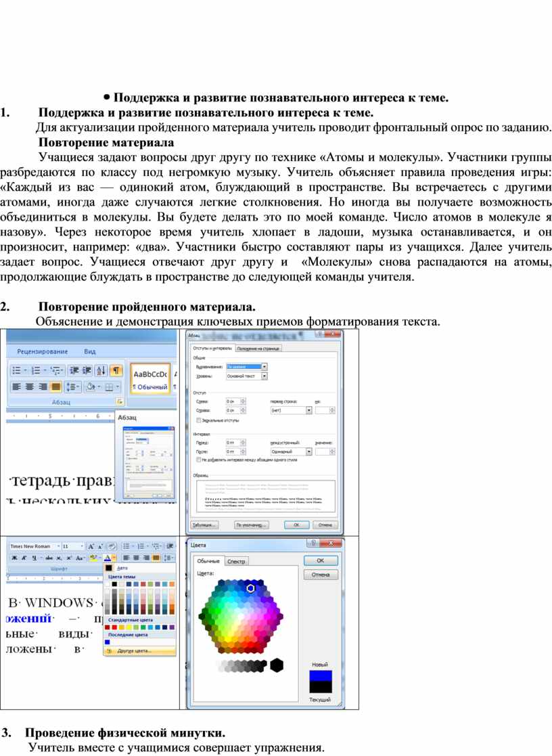Choose Другие цвета in the color menu
The image size is (552, 756).
pyautogui.click(x=140, y=651)
